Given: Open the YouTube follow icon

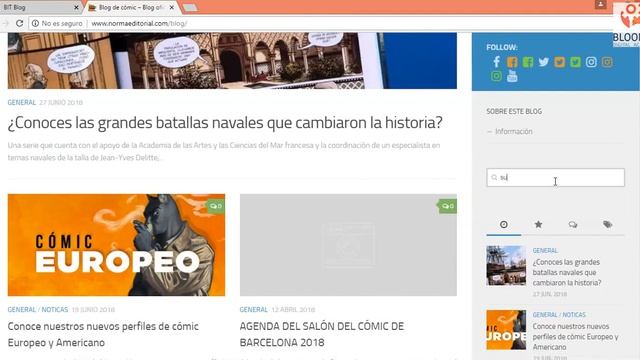Looking at the screenshot, I should click(x=512, y=76).
